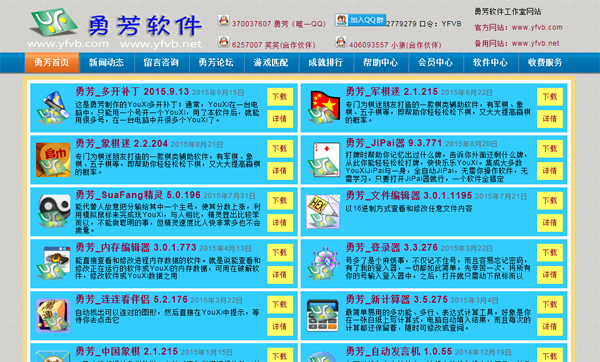Screen dimensions: 600x362
Task: Open title link 勇芳_内存编辑器 3.0.1.773
Action: coord(136,248)
